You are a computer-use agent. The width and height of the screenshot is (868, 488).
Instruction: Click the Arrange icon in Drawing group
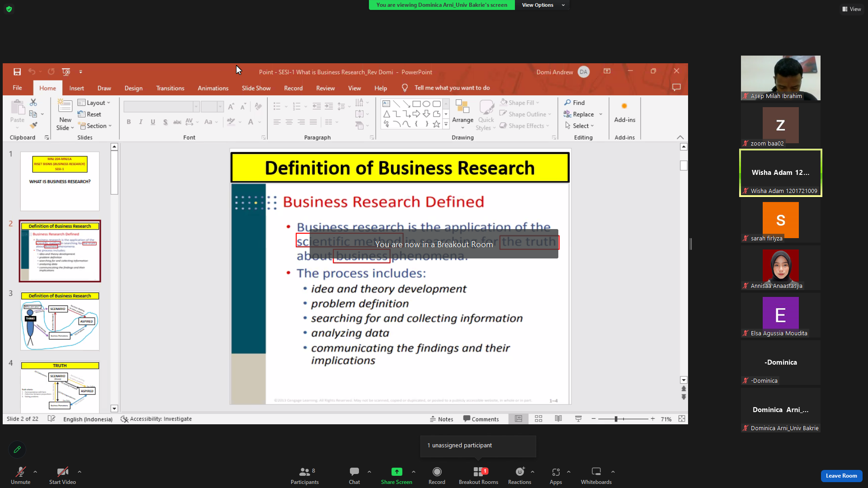click(x=462, y=106)
